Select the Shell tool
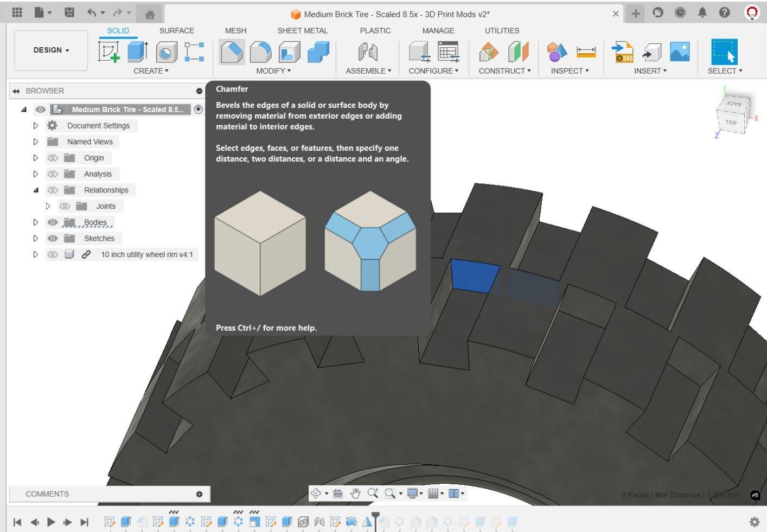This screenshot has width=767, height=532. click(289, 52)
